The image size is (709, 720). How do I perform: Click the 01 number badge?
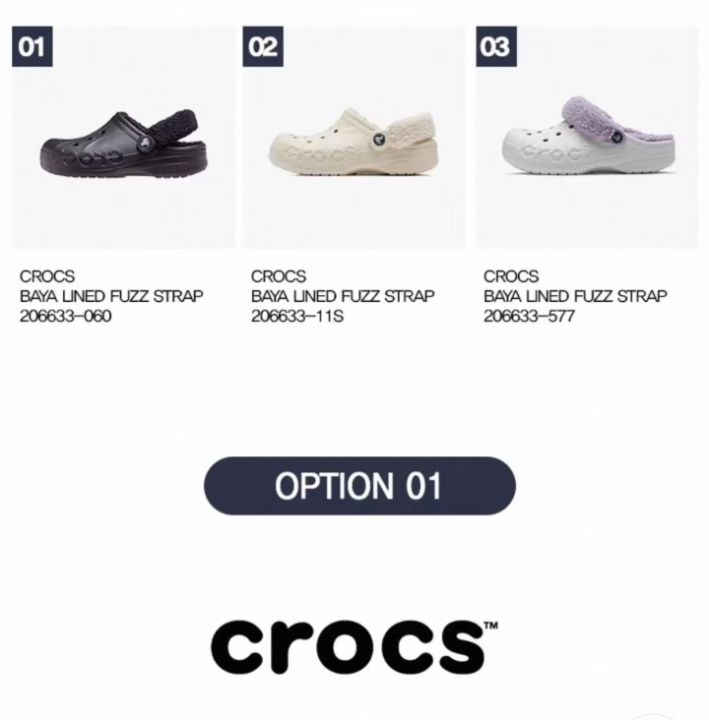[32, 46]
